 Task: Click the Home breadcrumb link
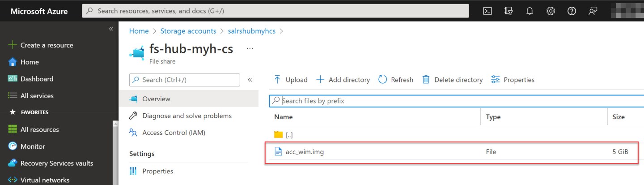click(x=139, y=31)
